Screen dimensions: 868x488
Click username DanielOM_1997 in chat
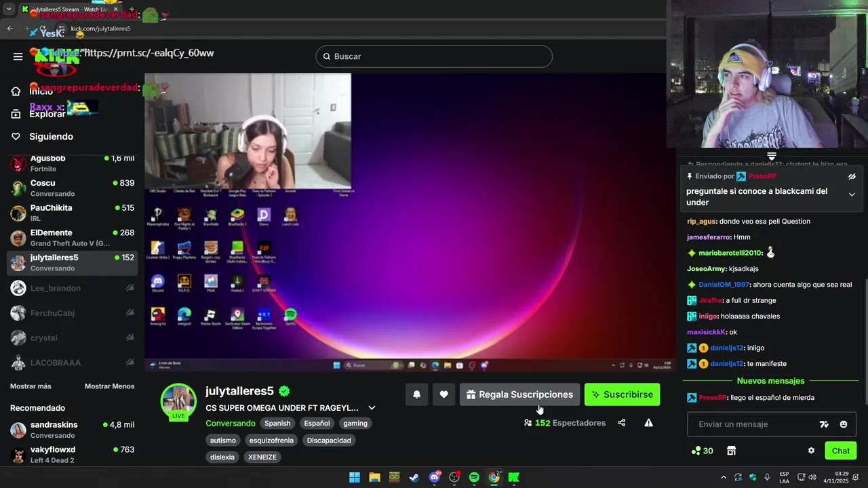tap(724, 285)
